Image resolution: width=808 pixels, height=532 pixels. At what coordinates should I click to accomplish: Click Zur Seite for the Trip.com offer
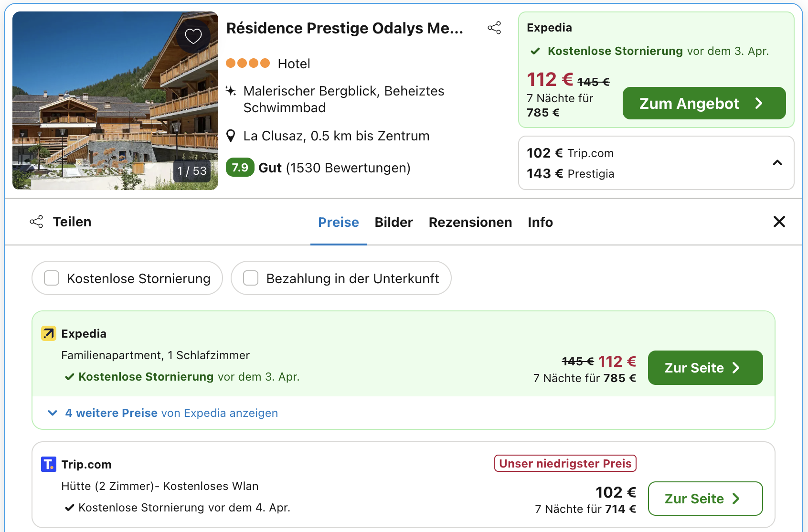pos(705,499)
